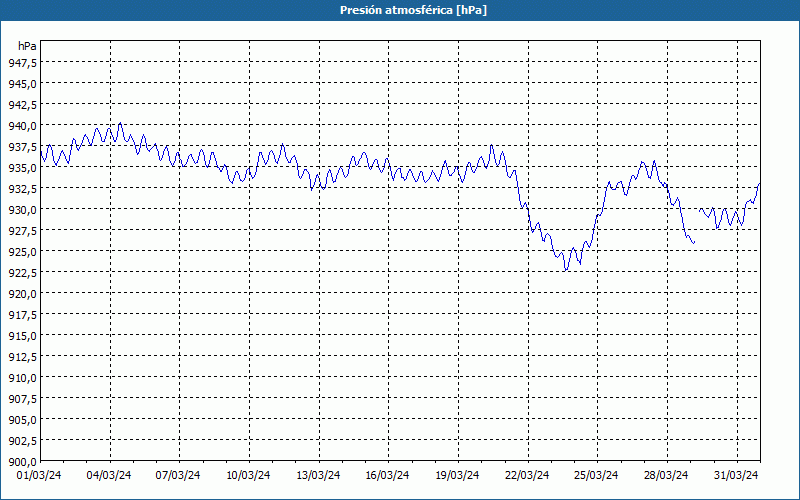The height and width of the screenshot is (500, 800).
Task: Click the 16/03/24 date label
Action: coord(387,475)
